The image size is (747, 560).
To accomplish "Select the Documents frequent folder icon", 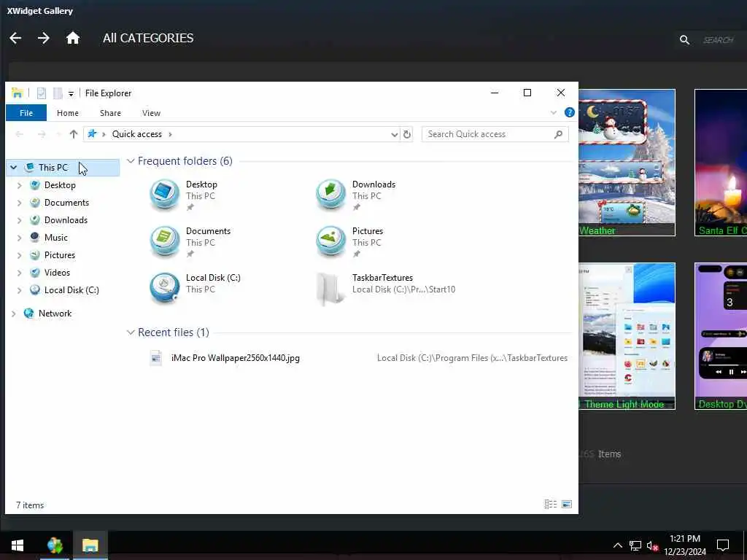I will pyautogui.click(x=164, y=241).
